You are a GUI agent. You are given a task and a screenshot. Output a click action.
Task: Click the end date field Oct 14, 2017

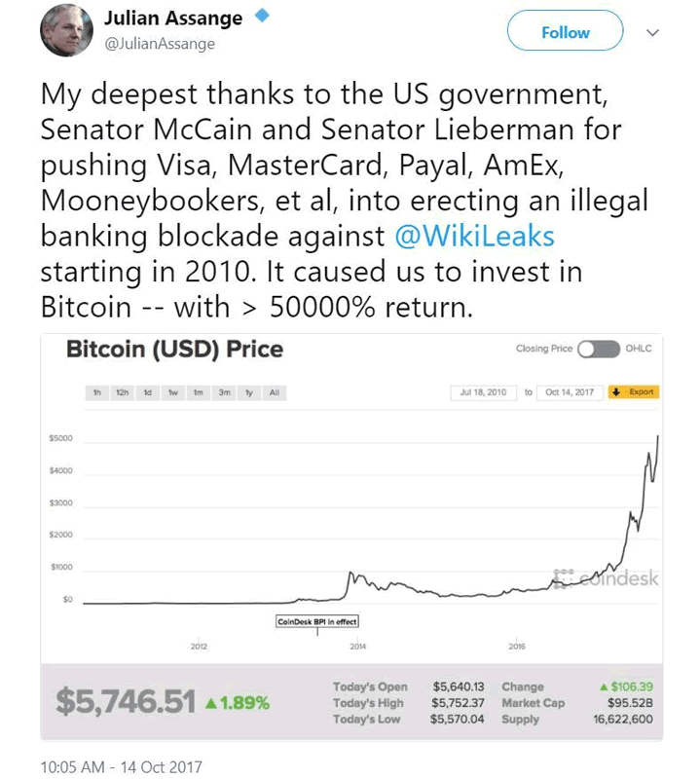tap(569, 392)
